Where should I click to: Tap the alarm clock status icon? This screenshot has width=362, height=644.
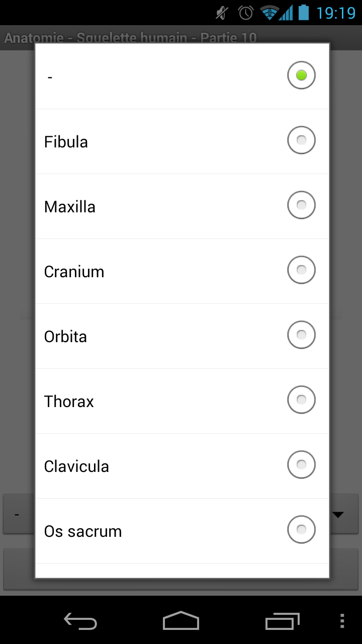tap(246, 13)
